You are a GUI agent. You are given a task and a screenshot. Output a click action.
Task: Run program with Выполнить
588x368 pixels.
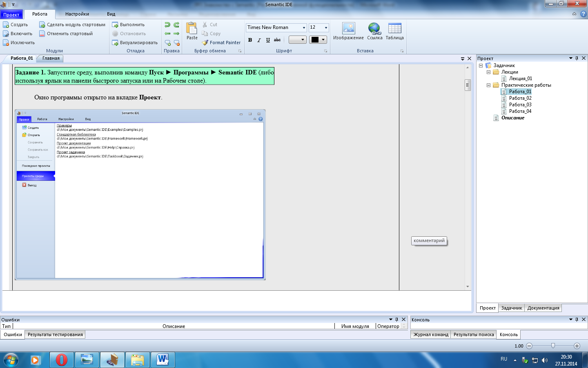point(128,25)
